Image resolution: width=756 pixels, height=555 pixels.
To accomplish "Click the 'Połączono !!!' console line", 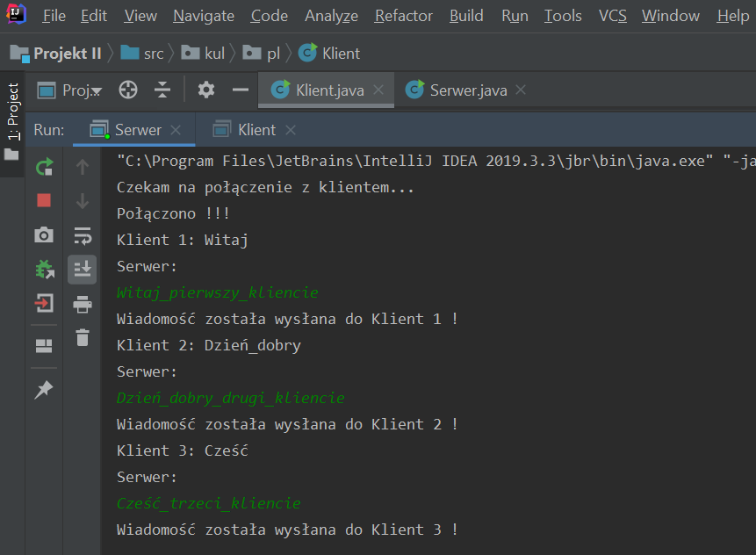I will pyautogui.click(x=173, y=213).
